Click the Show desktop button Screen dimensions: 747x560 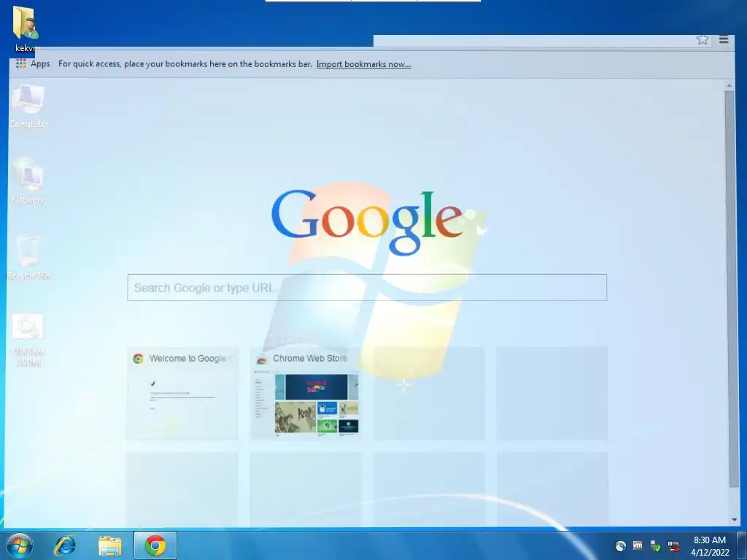(x=742, y=545)
